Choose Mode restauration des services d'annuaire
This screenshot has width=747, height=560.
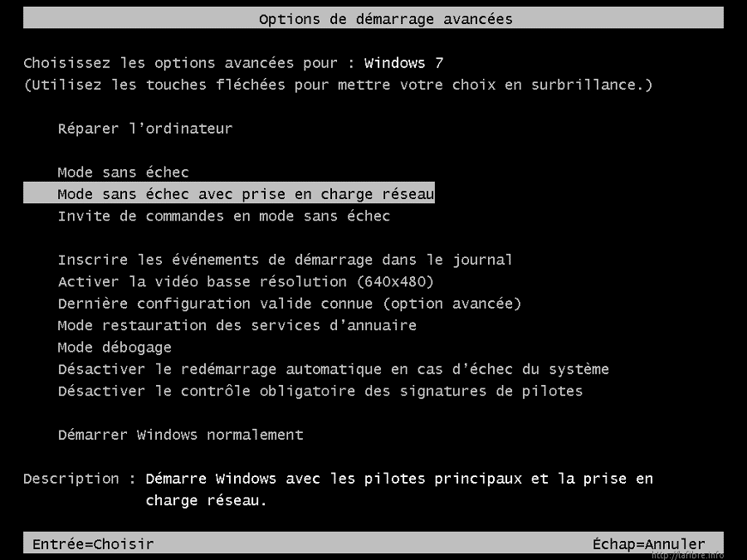coord(237,325)
